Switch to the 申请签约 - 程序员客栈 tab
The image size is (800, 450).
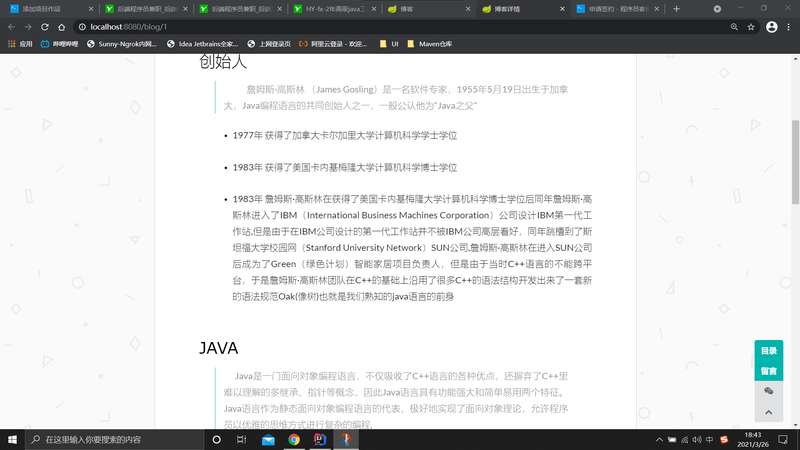click(619, 9)
